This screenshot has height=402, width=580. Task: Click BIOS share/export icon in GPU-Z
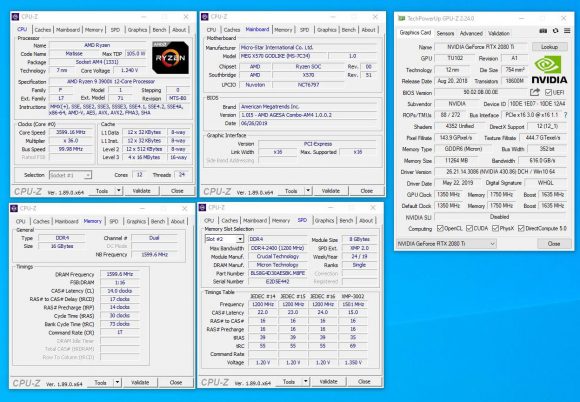click(x=535, y=92)
